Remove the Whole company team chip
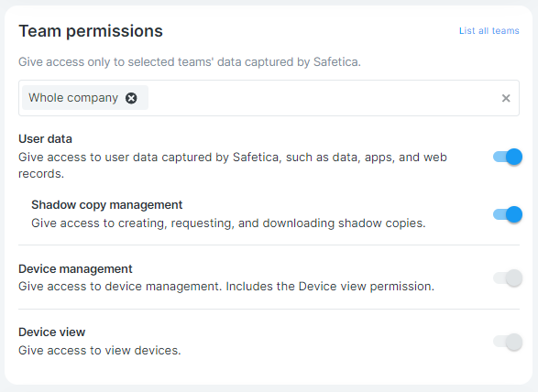The height and width of the screenshot is (392, 538). click(x=131, y=98)
